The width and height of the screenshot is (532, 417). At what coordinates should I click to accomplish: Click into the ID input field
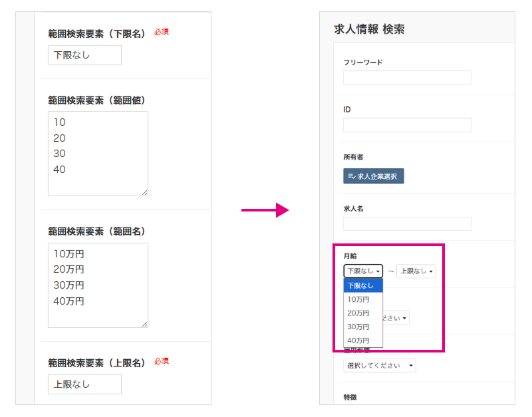point(407,125)
